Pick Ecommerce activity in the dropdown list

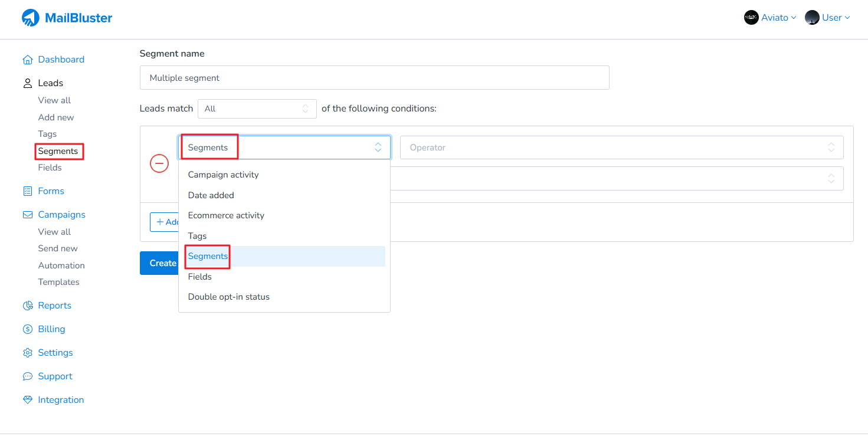click(226, 215)
